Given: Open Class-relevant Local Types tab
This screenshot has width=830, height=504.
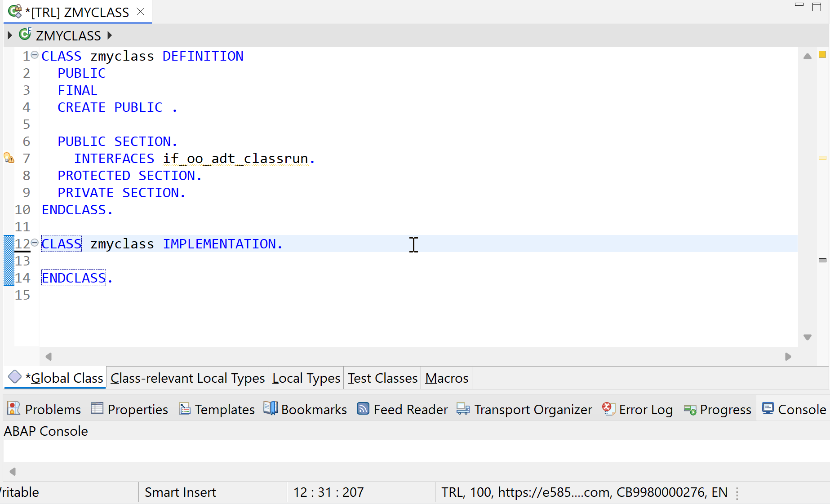Looking at the screenshot, I should point(187,378).
